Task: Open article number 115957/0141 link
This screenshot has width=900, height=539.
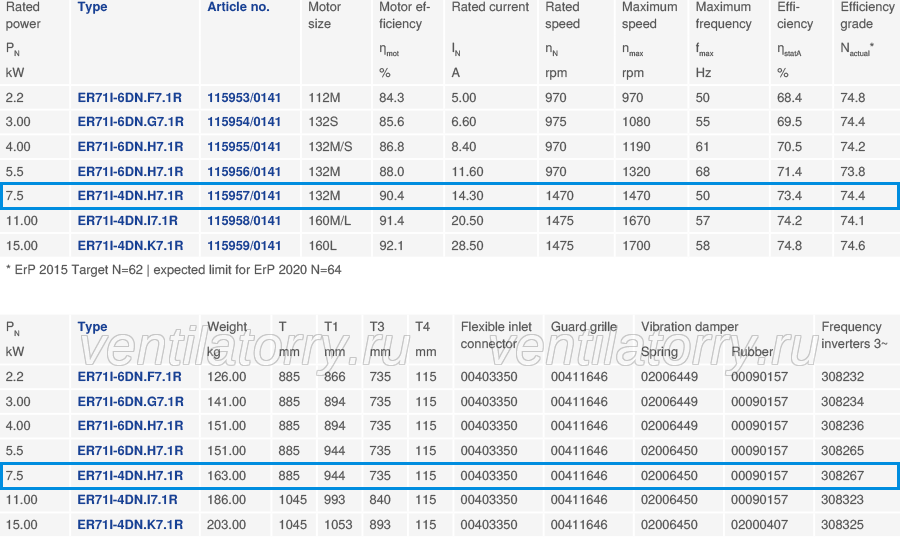Action: [244, 196]
